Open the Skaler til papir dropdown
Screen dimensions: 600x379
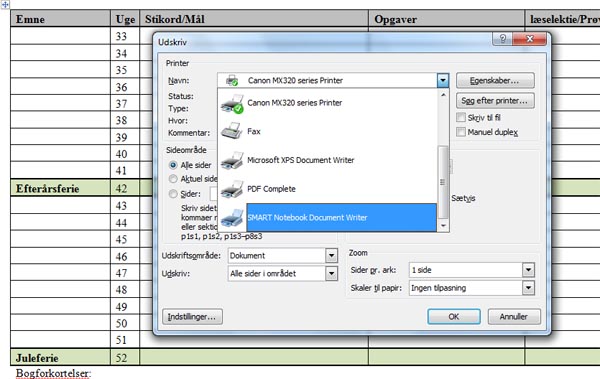click(528, 288)
